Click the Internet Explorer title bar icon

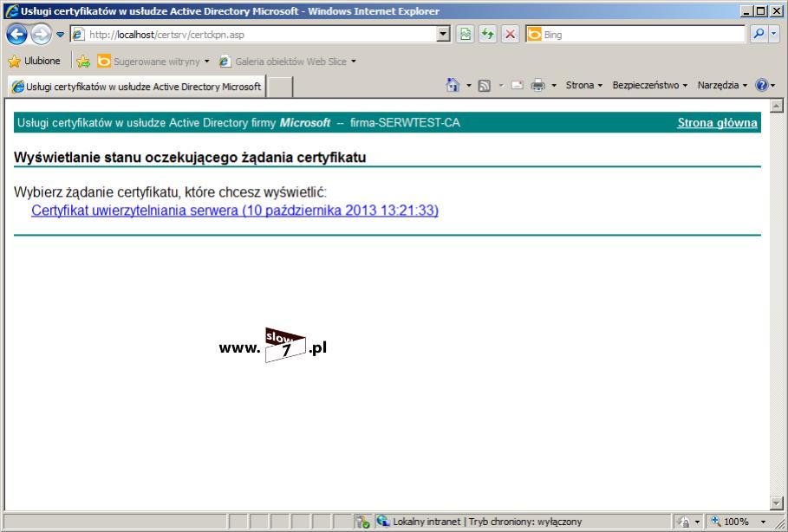point(11,11)
